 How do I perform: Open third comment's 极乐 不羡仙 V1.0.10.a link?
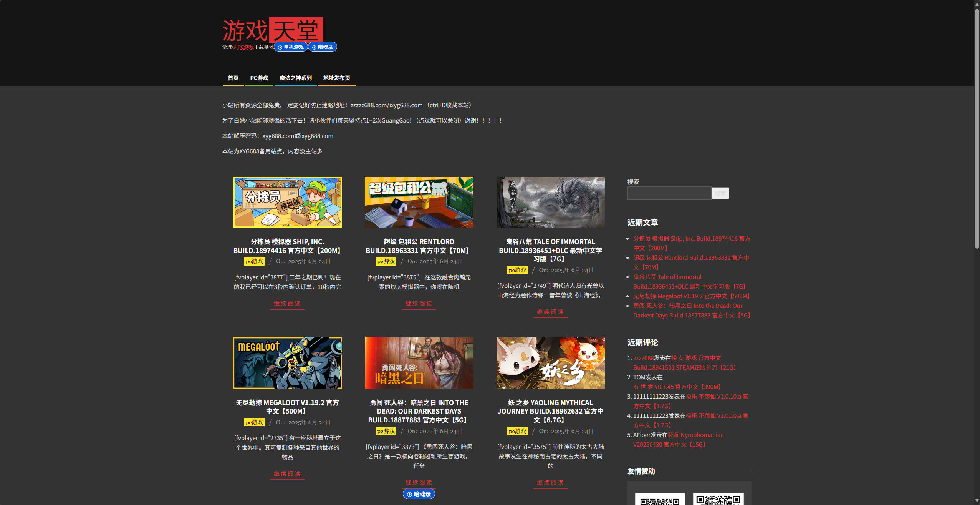(x=691, y=401)
